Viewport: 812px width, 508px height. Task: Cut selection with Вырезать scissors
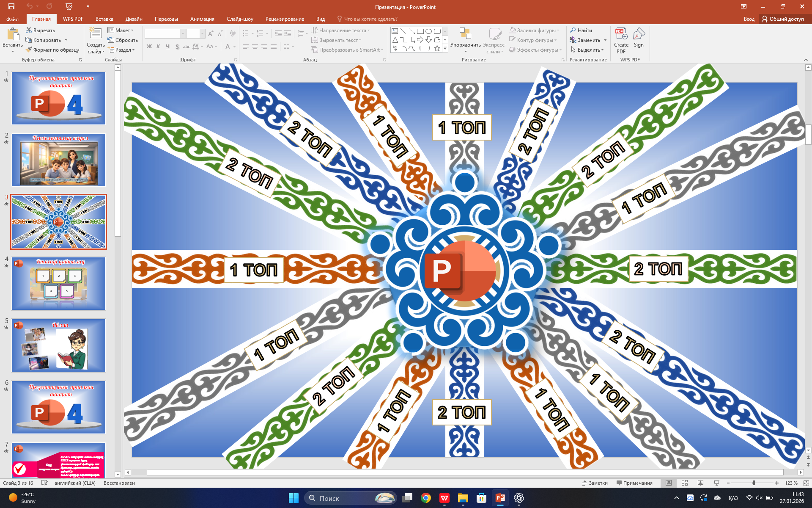(41, 30)
